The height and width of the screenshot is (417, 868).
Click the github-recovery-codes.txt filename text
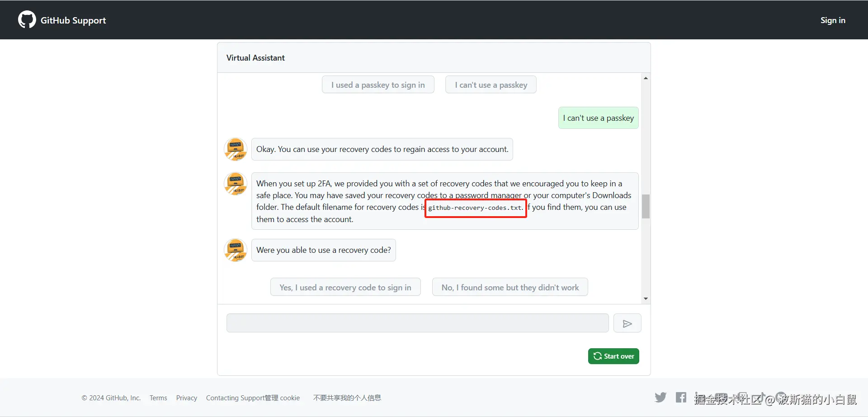click(x=476, y=208)
